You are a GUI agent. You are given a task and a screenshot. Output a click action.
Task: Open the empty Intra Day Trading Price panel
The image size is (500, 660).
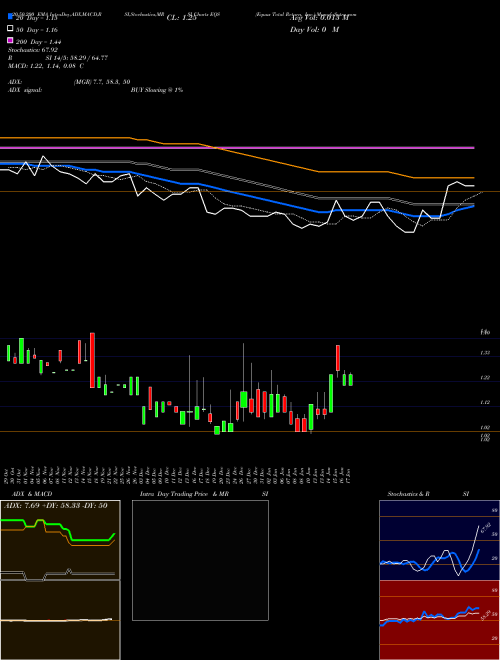coord(200,560)
